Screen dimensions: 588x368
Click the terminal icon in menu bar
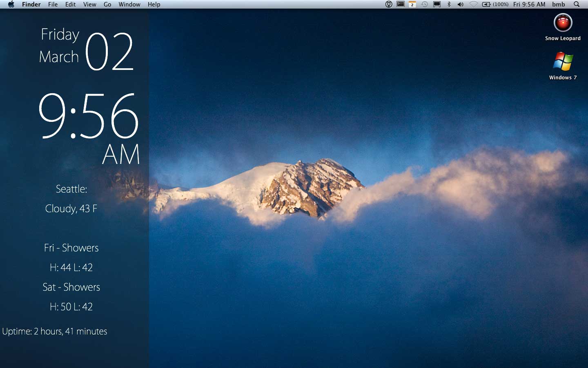(x=401, y=4)
